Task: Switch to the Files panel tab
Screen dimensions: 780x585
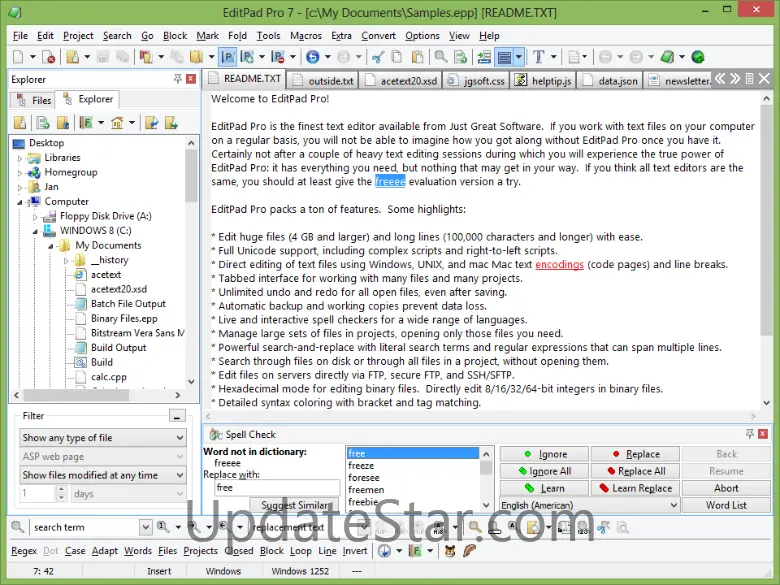Action: coord(33,100)
